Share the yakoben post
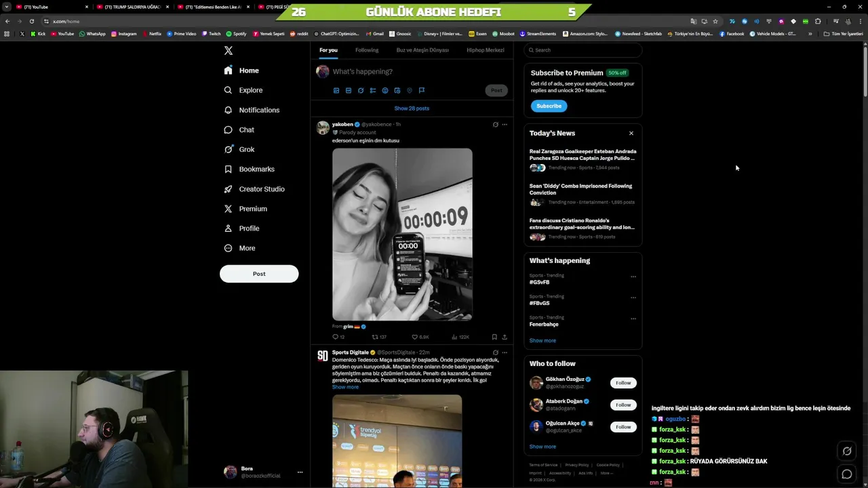Image resolution: width=868 pixels, height=488 pixels. click(x=505, y=337)
